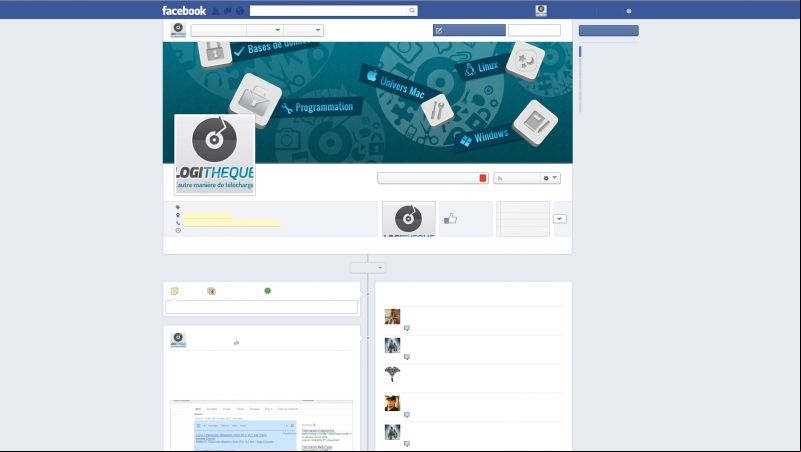
Task: Open the thumbs-up likes tile
Action: pyautogui.click(x=466, y=219)
